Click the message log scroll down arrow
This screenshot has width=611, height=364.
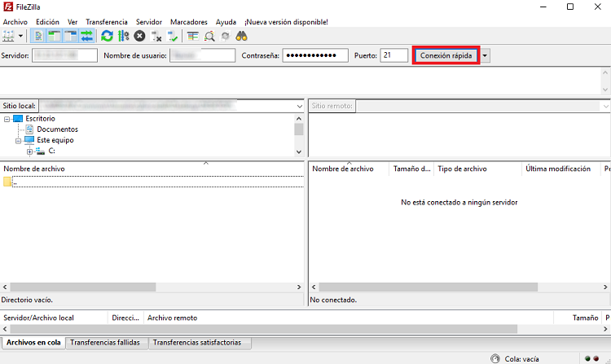point(605,89)
